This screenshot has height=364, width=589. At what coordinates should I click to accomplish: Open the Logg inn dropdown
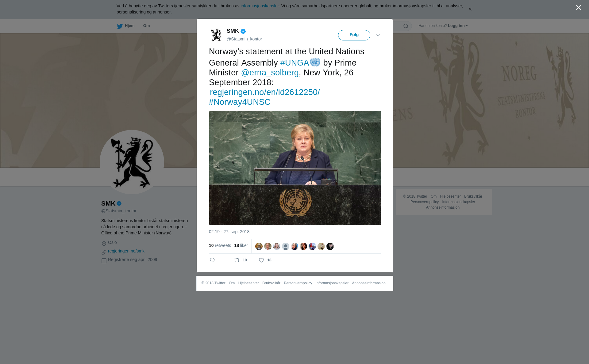(458, 26)
